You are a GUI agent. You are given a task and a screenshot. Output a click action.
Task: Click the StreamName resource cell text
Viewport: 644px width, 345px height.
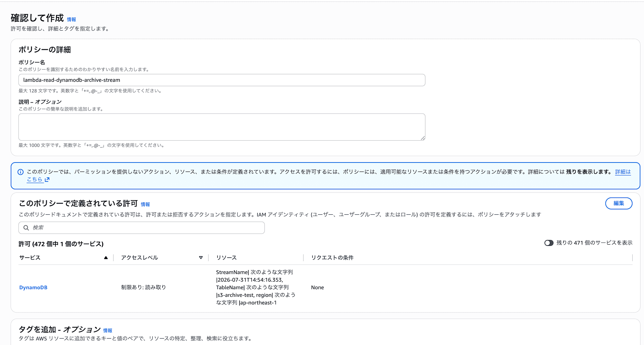pyautogui.click(x=256, y=287)
